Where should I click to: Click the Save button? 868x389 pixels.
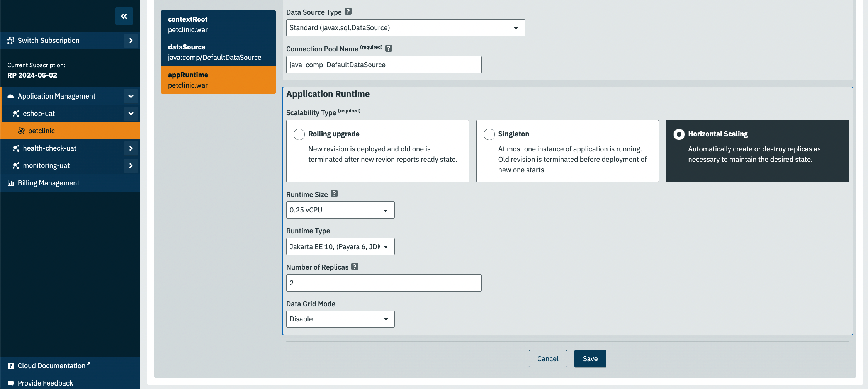[590, 359]
